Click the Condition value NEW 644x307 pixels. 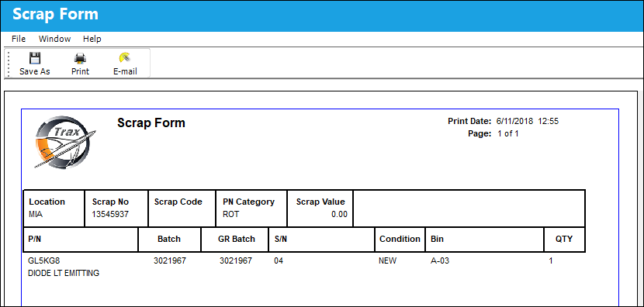pyautogui.click(x=387, y=260)
